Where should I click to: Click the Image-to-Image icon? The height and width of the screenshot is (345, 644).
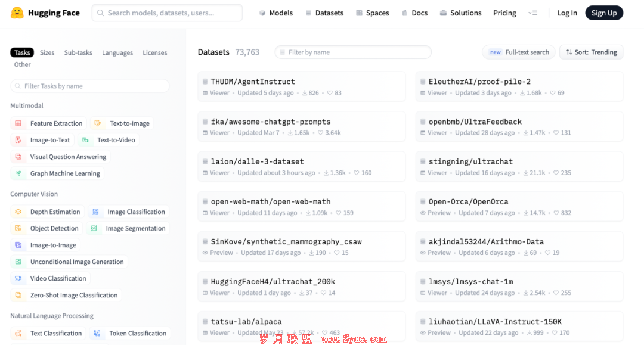[x=18, y=245]
